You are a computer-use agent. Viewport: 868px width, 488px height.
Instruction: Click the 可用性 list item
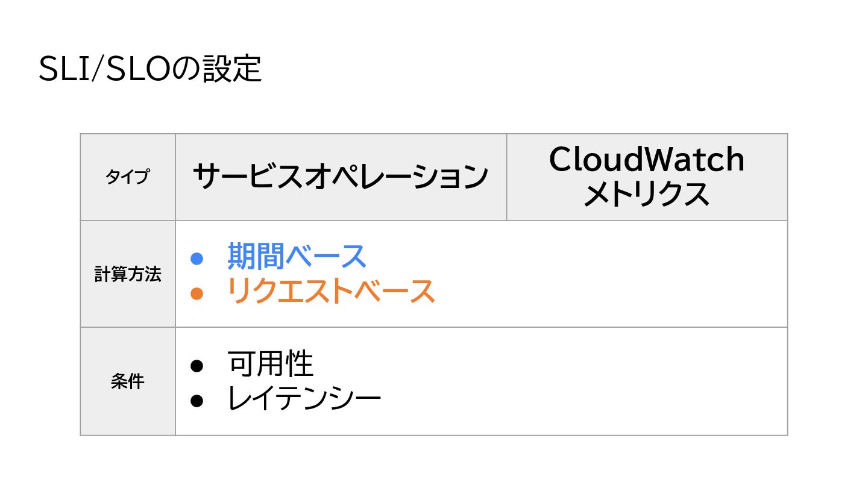(271, 364)
